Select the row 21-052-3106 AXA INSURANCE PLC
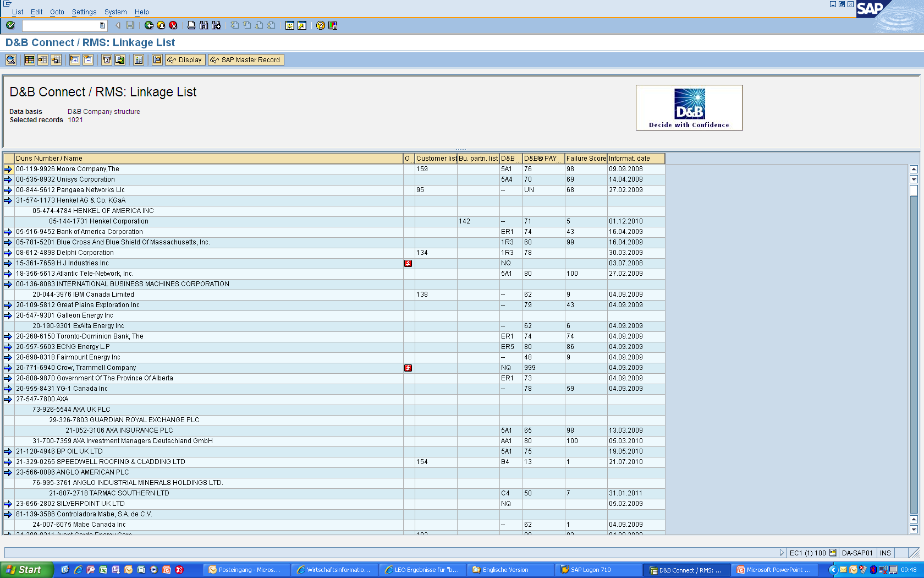The width and height of the screenshot is (924, 578). point(334,430)
